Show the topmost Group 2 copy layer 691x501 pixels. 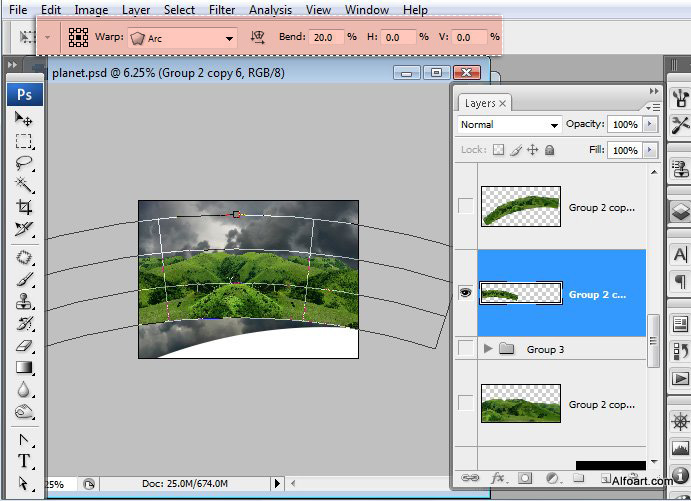465,206
